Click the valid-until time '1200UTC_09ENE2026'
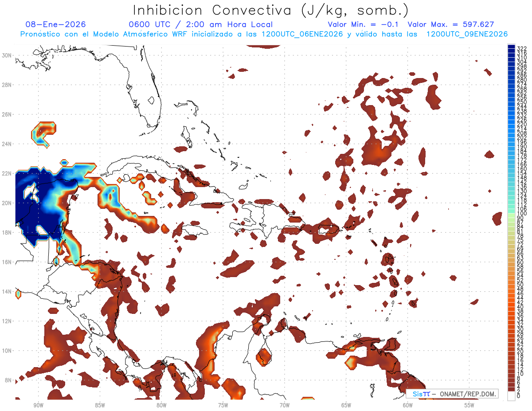The height and width of the screenshot is (411, 532). (x=467, y=34)
